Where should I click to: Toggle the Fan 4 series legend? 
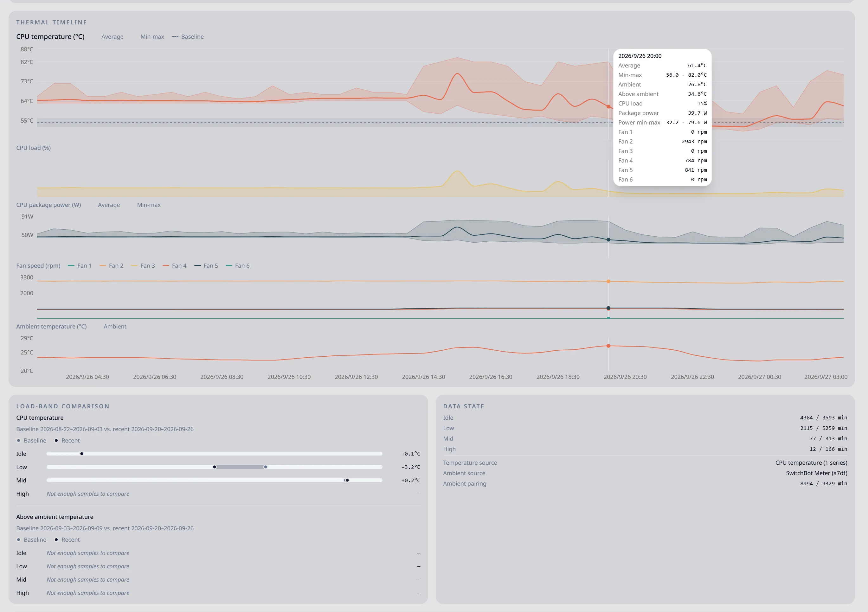175,265
